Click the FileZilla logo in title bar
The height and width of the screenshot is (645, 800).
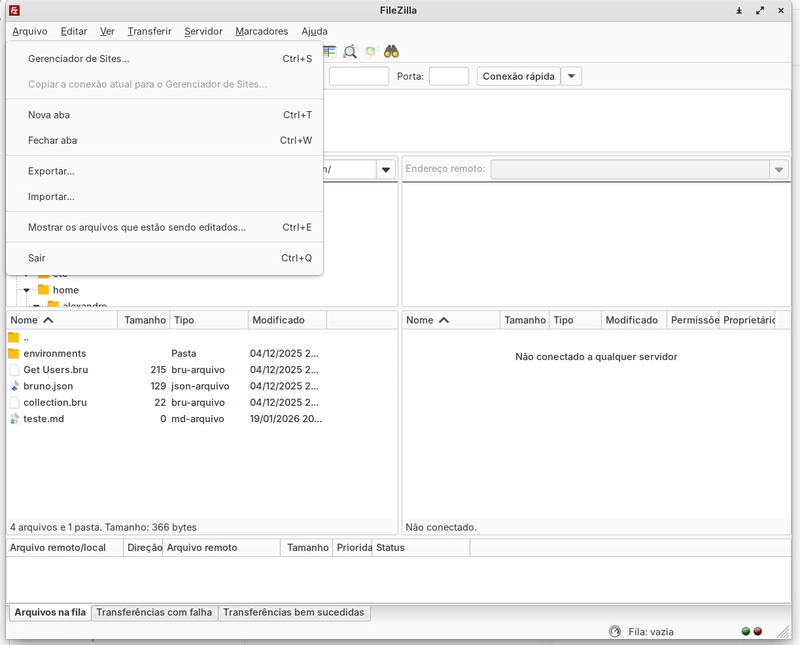click(14, 10)
